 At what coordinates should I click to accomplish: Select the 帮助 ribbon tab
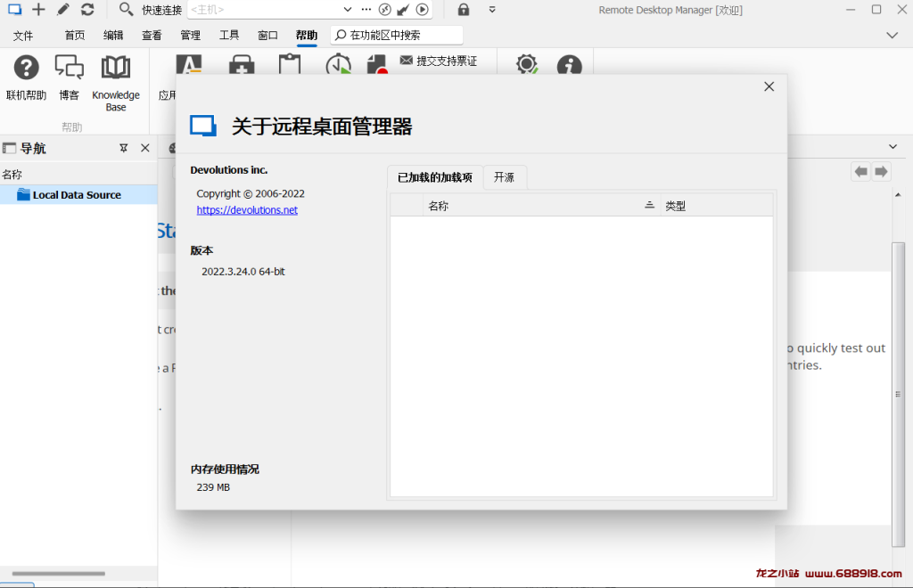click(x=307, y=36)
